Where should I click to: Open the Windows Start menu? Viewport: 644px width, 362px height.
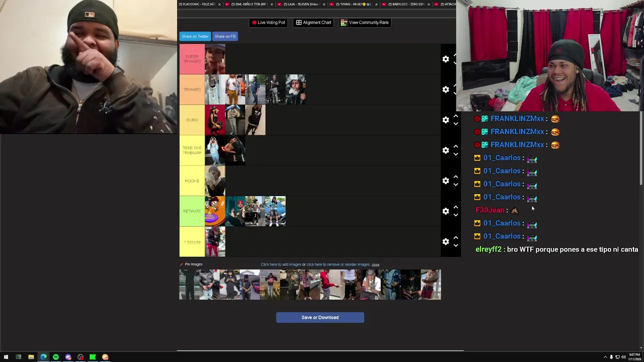[6, 357]
